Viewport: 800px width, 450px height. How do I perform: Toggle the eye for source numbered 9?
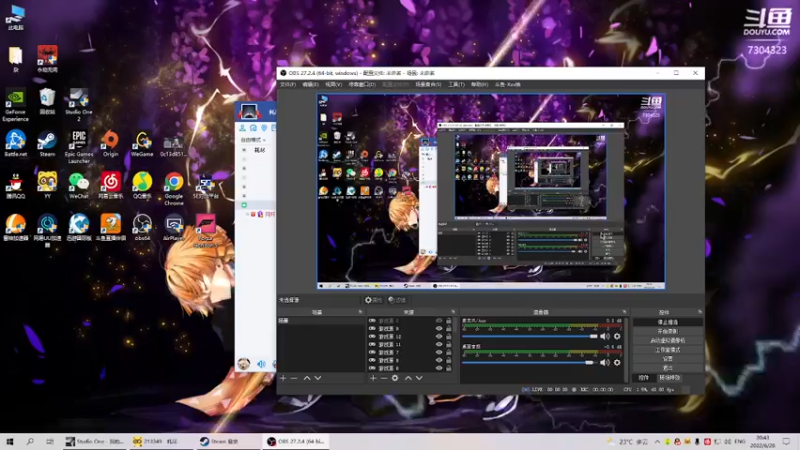439,329
